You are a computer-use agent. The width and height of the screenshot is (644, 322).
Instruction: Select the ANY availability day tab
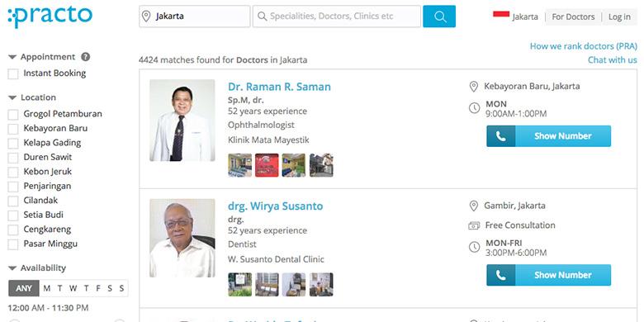(x=24, y=288)
